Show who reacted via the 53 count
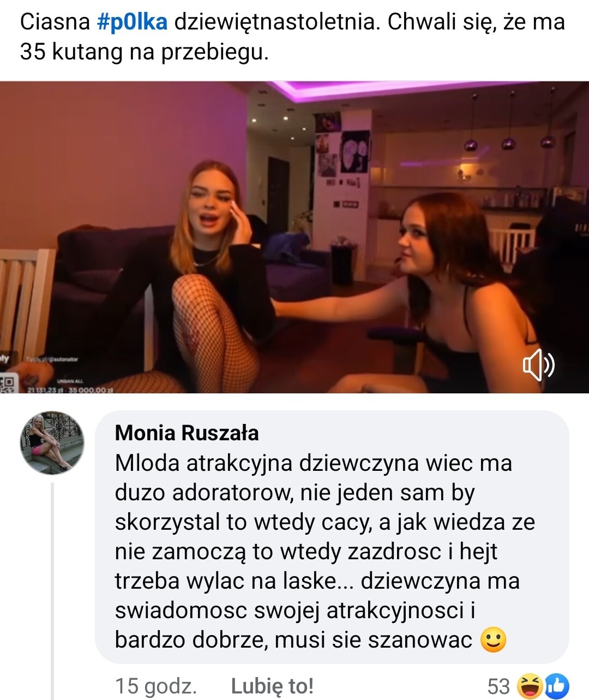 pyautogui.click(x=498, y=686)
